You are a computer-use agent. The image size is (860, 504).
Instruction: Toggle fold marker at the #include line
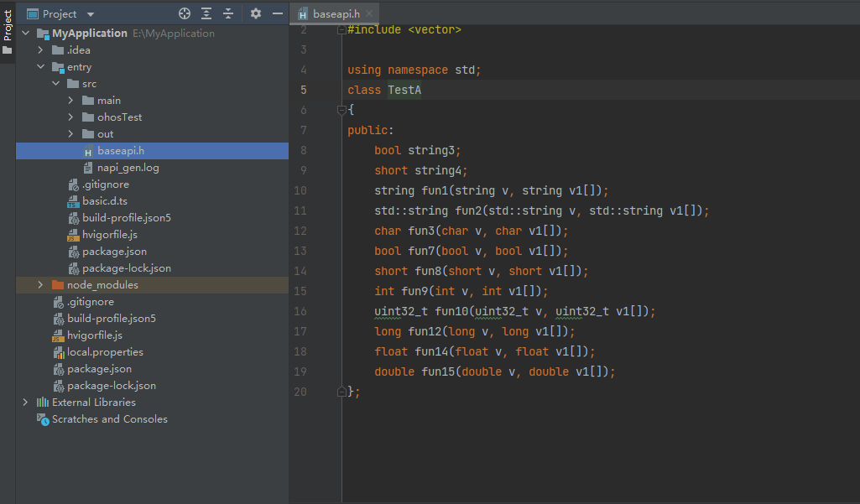341,30
